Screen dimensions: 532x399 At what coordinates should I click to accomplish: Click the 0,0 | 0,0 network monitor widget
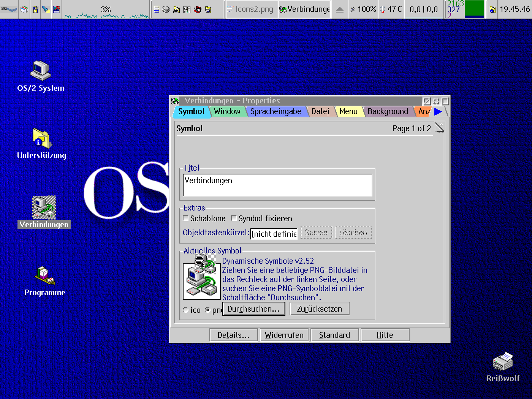pos(424,9)
